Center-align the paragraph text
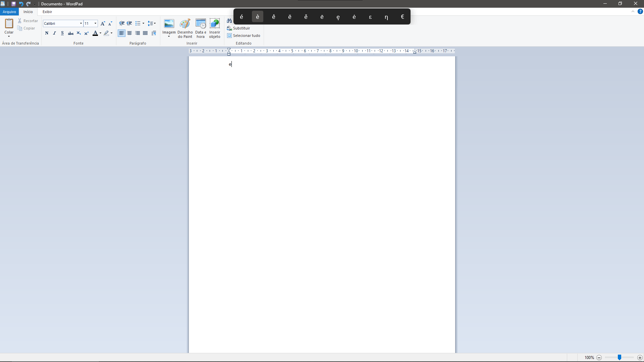The height and width of the screenshot is (362, 644). 129,33
